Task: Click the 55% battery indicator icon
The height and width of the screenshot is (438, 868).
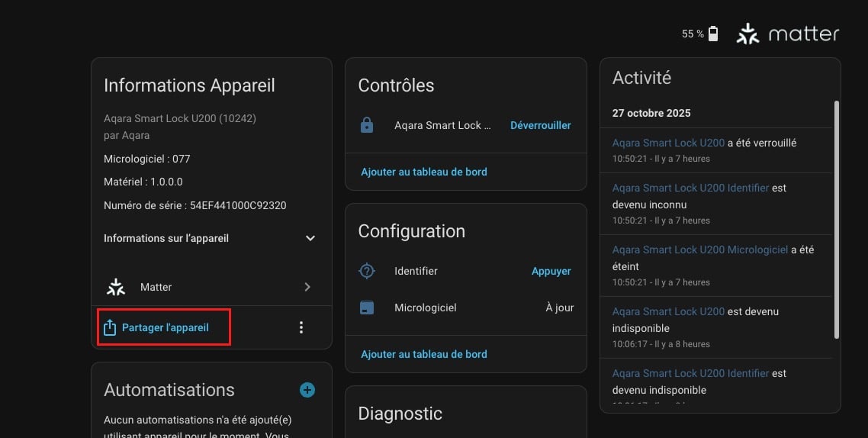Action: coord(713,34)
